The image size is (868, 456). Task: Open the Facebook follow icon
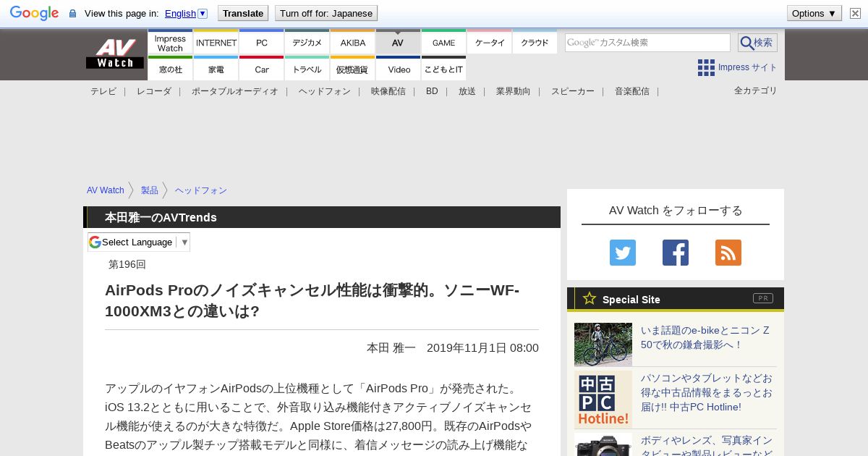(676, 253)
